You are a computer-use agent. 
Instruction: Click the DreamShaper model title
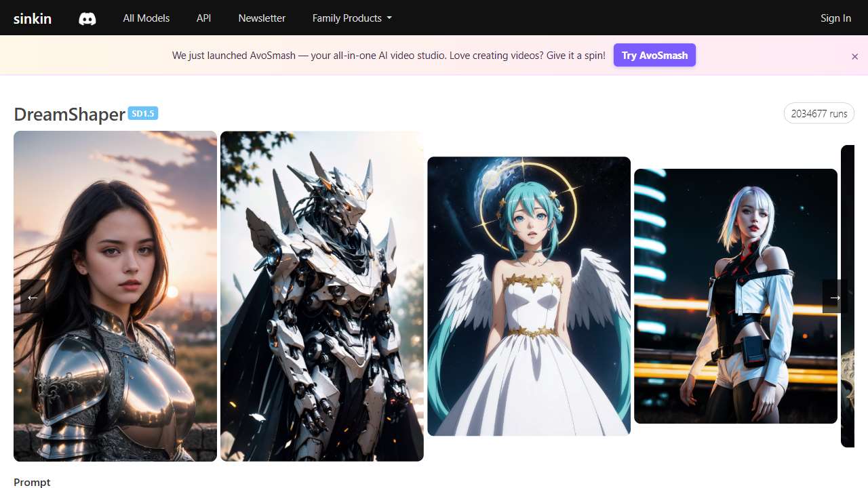[x=69, y=114]
